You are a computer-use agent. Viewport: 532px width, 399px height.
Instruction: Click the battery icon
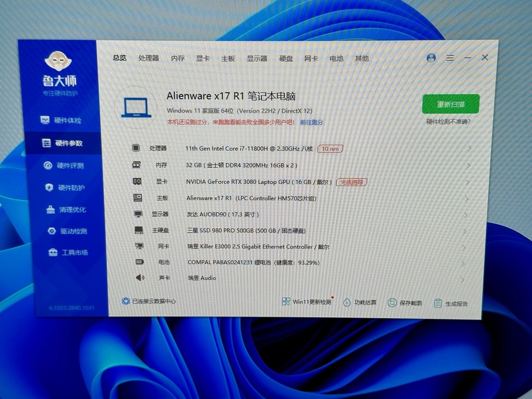(140, 261)
